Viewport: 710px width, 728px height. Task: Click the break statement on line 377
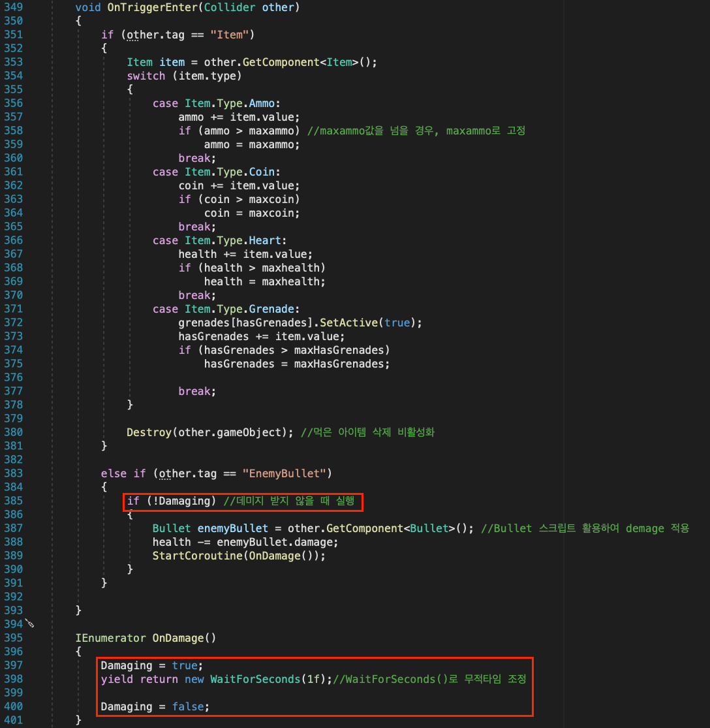pos(197,391)
